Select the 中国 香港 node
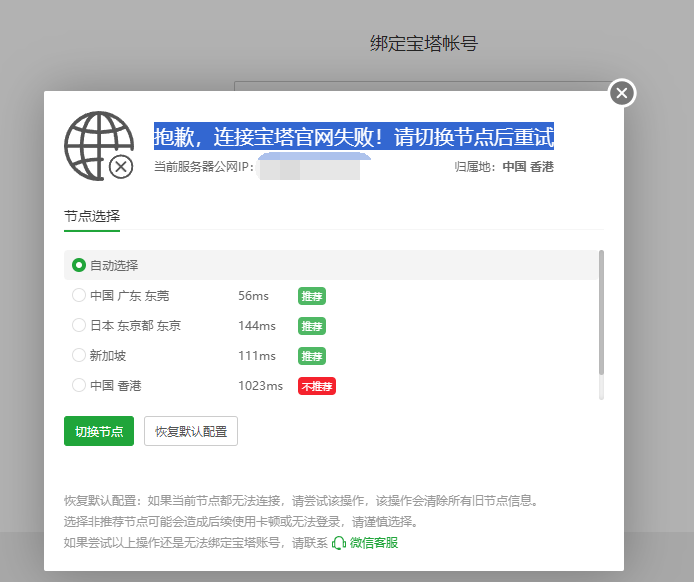694x582 pixels. [79, 385]
